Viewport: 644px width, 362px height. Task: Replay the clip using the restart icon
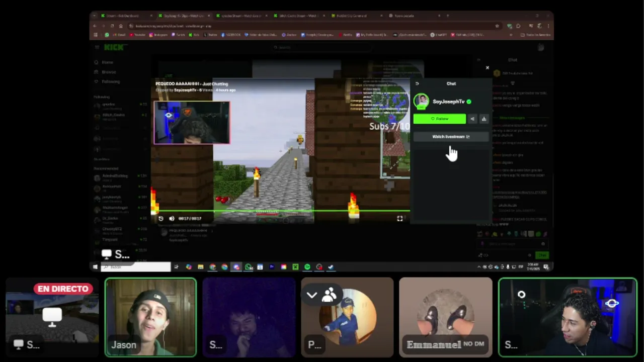[x=161, y=218]
